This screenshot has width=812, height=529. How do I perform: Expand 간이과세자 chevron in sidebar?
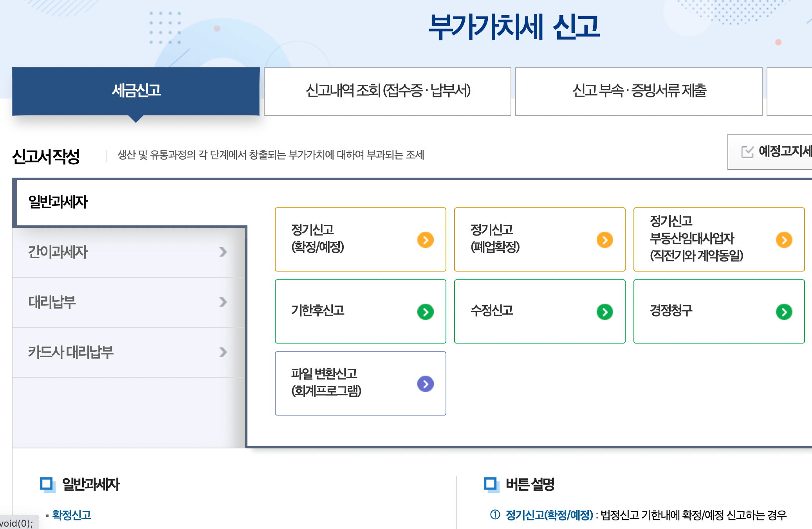coord(223,252)
